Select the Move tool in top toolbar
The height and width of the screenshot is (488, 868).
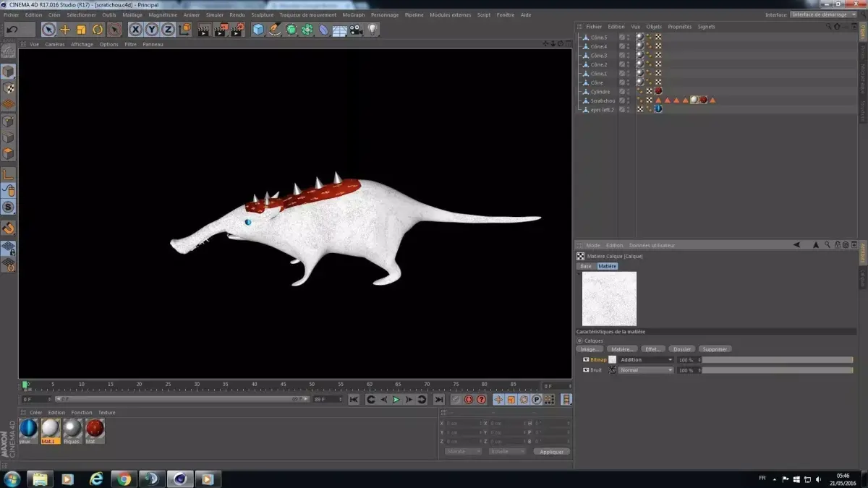65,30
